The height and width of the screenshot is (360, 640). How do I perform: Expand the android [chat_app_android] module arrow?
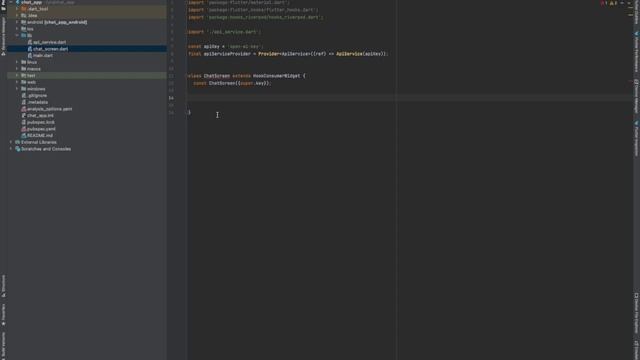tap(17, 22)
